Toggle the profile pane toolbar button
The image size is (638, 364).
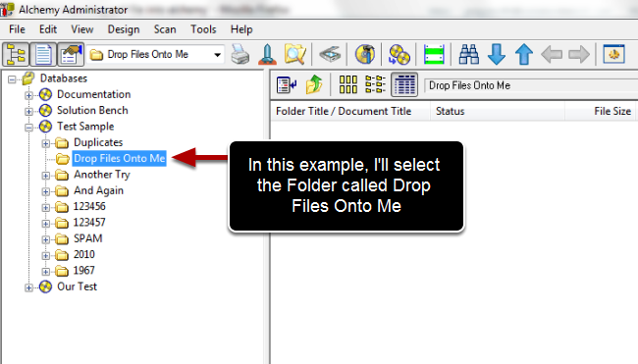click(x=71, y=55)
